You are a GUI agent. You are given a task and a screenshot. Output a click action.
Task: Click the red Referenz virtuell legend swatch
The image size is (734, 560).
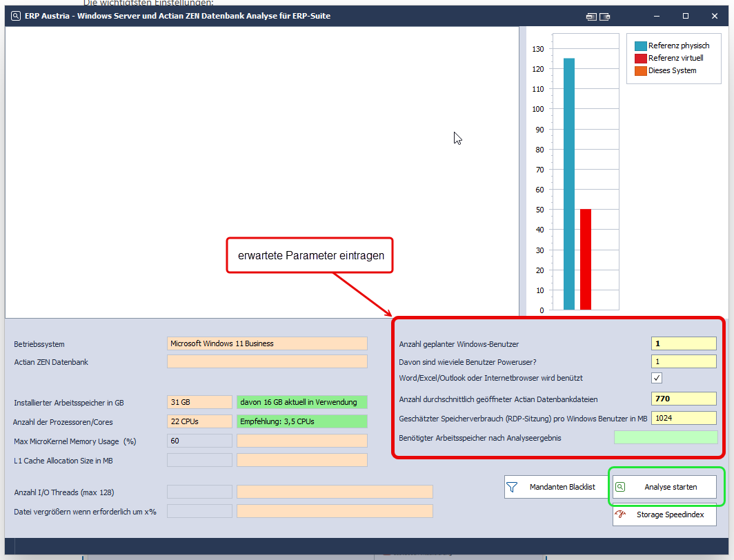tap(640, 58)
